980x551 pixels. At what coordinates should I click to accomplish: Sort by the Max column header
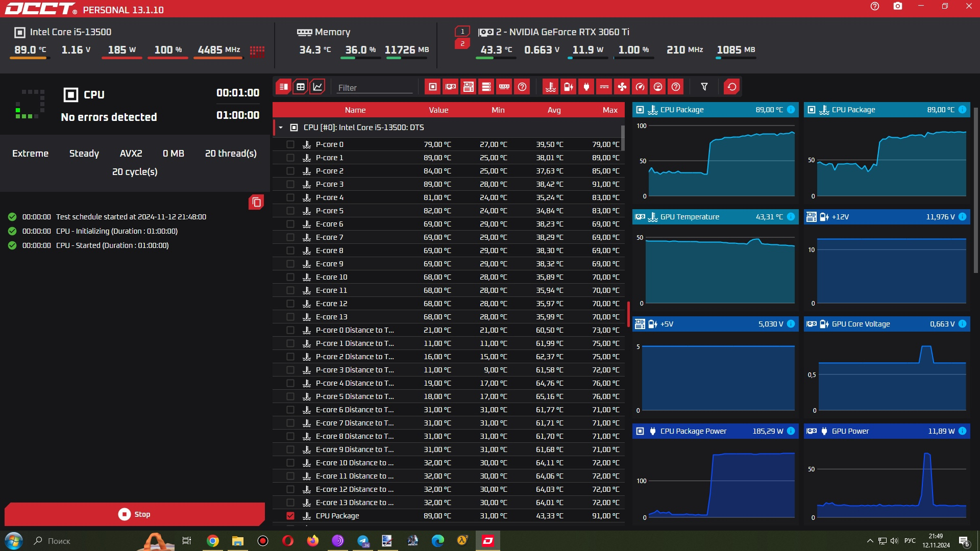click(609, 110)
